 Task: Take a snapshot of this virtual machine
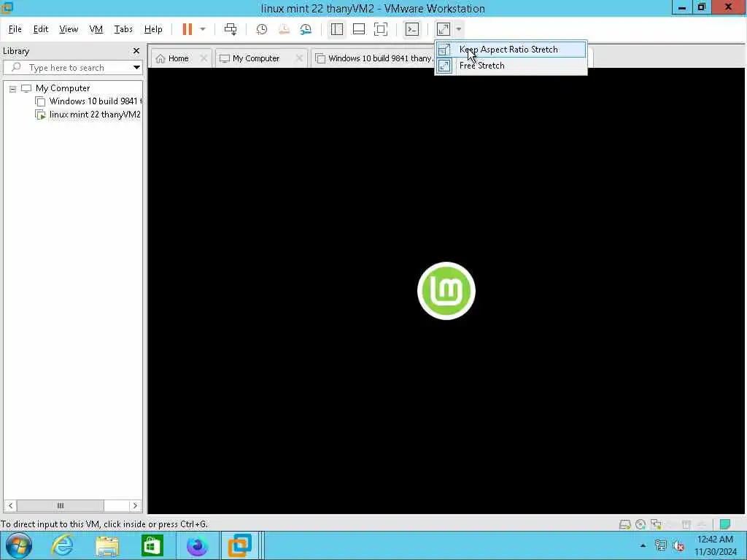tap(262, 29)
